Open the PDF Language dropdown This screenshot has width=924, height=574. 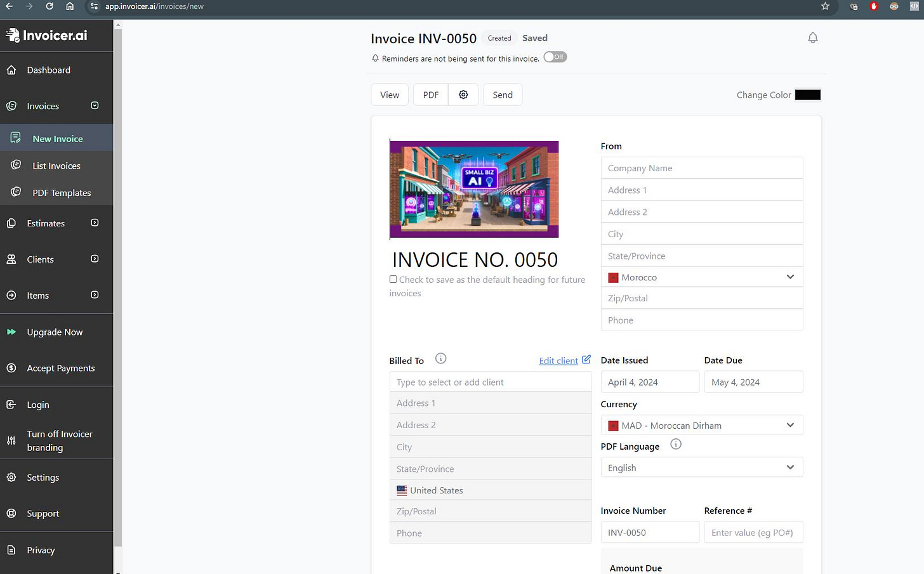coord(702,467)
